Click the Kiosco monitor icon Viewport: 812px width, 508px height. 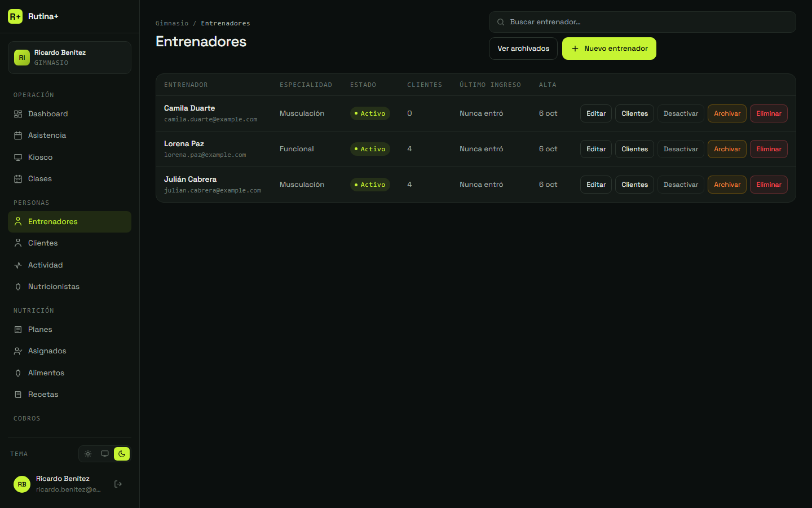pyautogui.click(x=18, y=157)
